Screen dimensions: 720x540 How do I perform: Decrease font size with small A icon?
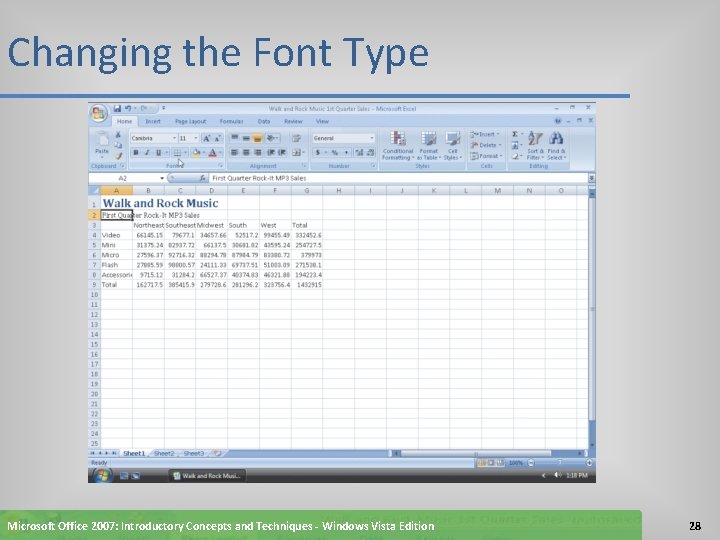tap(218, 138)
